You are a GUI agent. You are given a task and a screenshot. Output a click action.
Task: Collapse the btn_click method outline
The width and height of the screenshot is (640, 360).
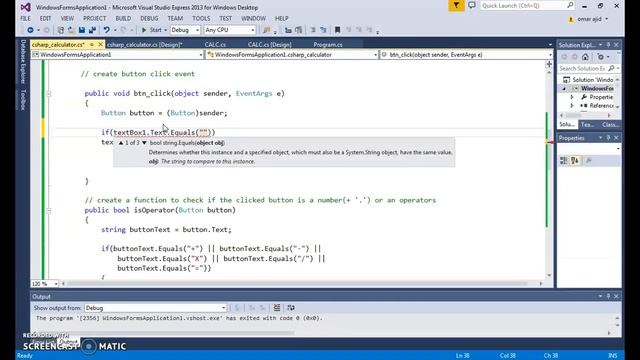tap(49, 94)
